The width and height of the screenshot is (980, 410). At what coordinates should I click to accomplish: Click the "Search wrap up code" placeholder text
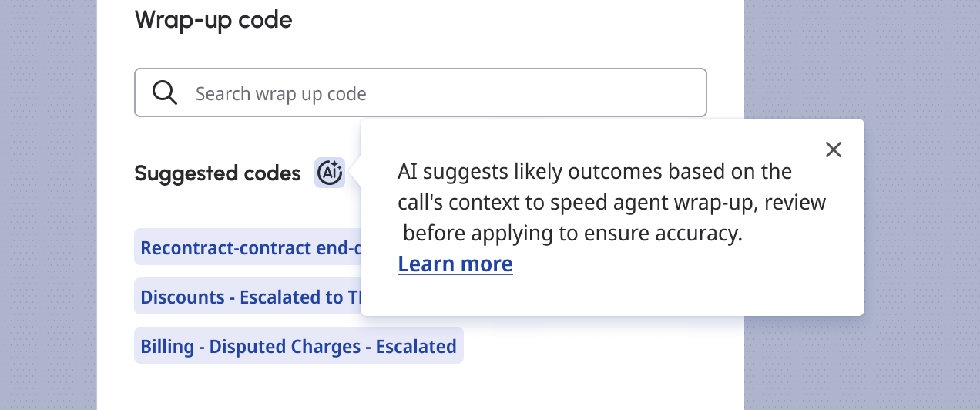point(280,94)
